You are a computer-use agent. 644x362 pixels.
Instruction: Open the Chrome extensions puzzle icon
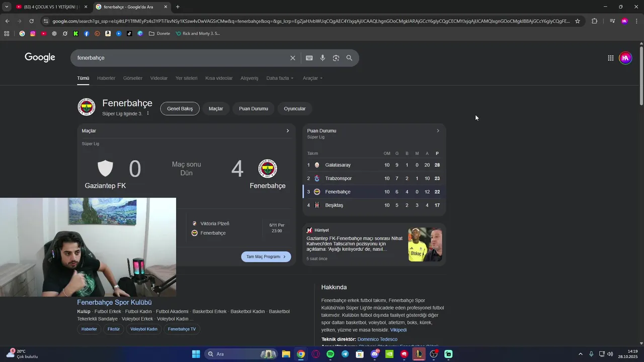click(x=595, y=21)
